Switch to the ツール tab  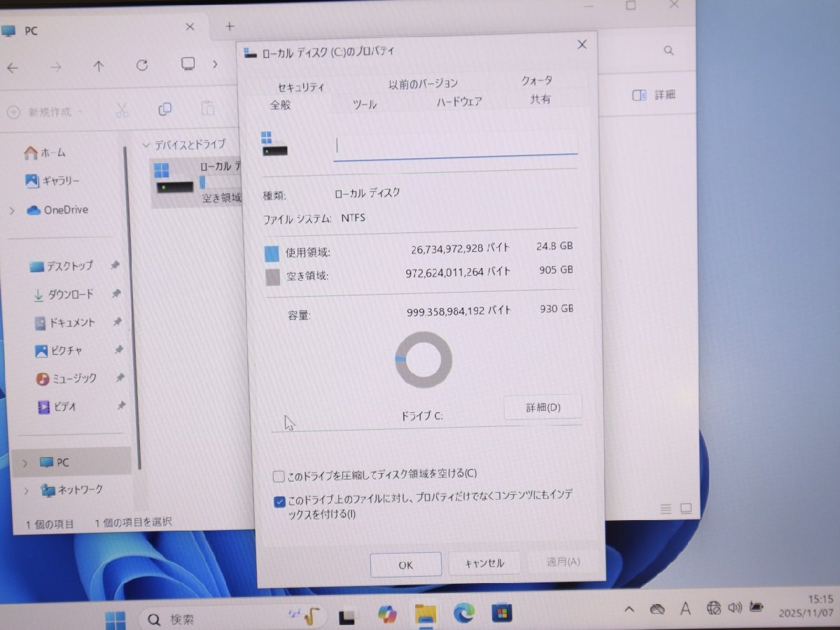pos(365,104)
